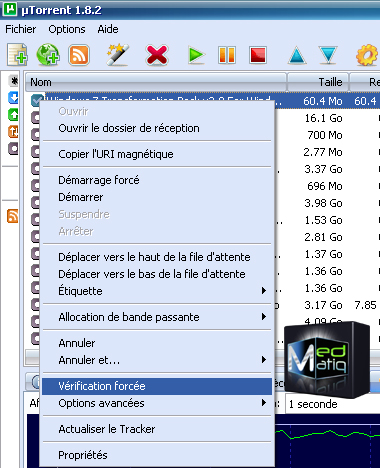
Task: Open the RSS feed toolbar icon
Action: tap(79, 55)
